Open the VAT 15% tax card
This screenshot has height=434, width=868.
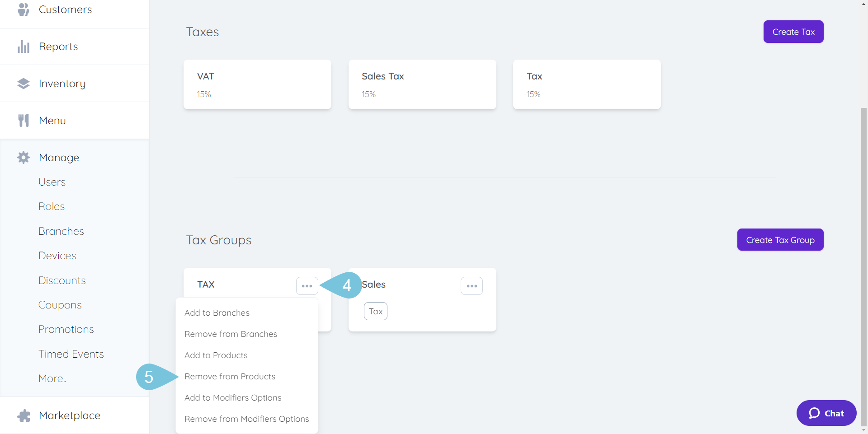coord(257,84)
